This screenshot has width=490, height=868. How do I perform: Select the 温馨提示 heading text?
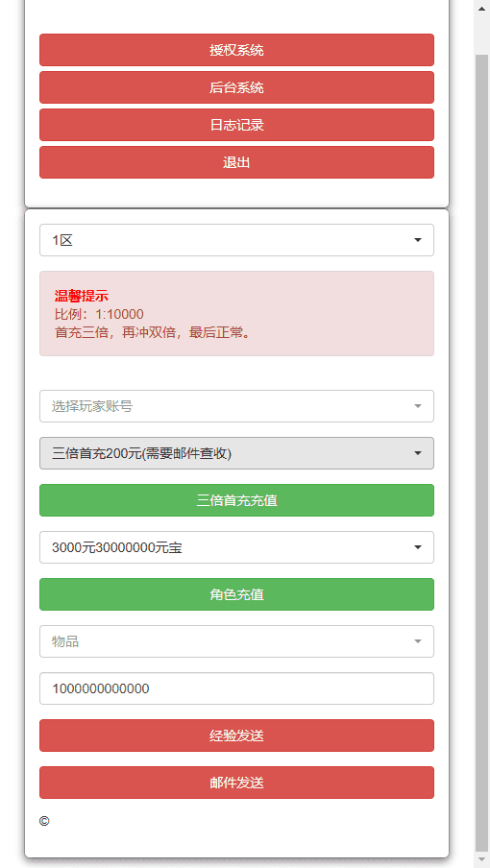coord(82,296)
